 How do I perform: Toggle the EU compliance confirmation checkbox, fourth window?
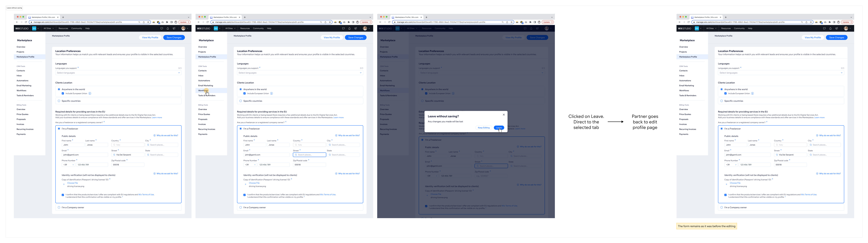(x=725, y=195)
